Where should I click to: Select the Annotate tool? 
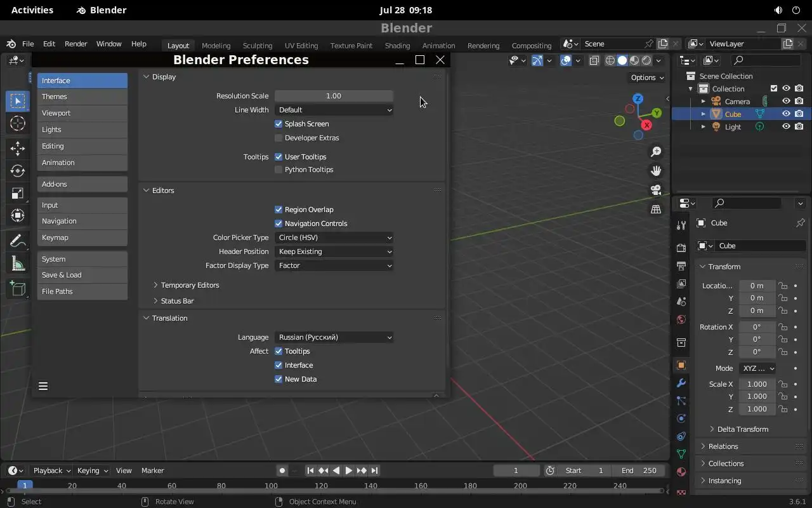17,241
